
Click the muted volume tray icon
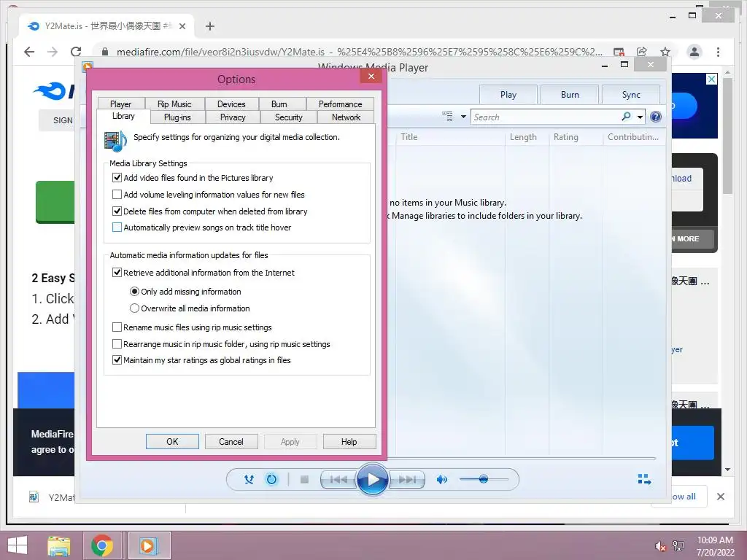point(660,546)
